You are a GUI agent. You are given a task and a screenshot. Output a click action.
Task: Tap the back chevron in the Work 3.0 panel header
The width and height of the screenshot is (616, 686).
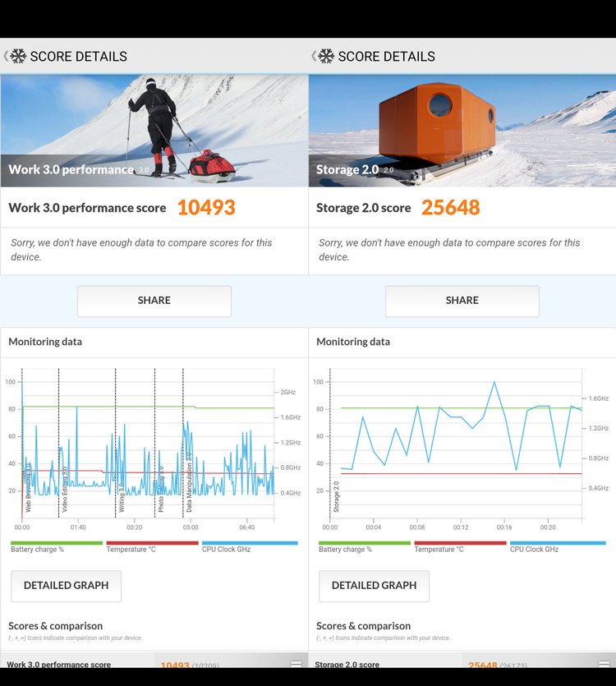tap(6, 56)
